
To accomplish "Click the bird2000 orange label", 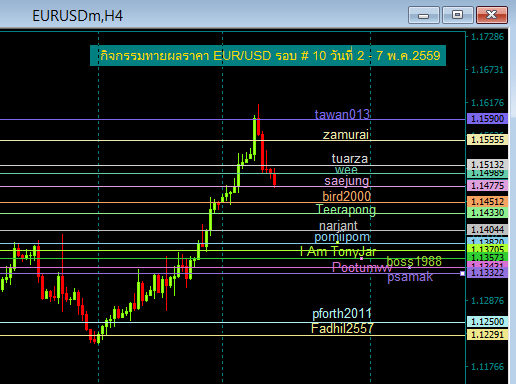I will [x=347, y=196].
